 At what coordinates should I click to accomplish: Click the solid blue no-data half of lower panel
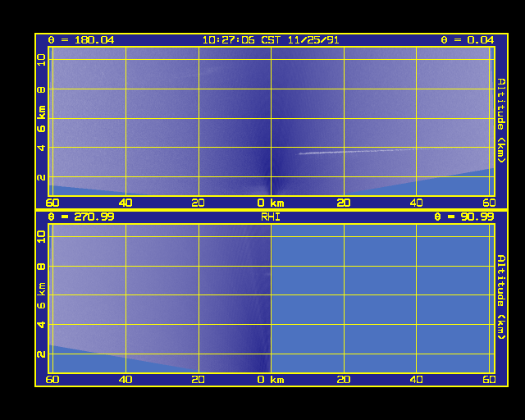pyautogui.click(x=383, y=299)
